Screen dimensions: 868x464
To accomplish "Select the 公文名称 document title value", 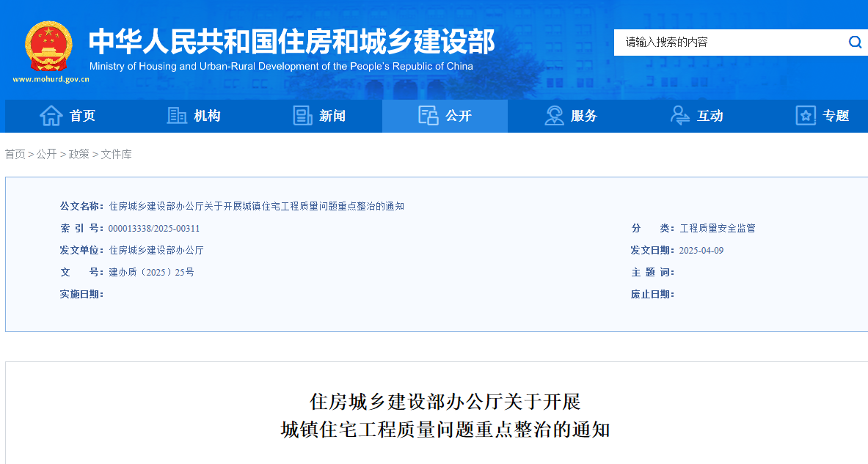I will point(256,206).
